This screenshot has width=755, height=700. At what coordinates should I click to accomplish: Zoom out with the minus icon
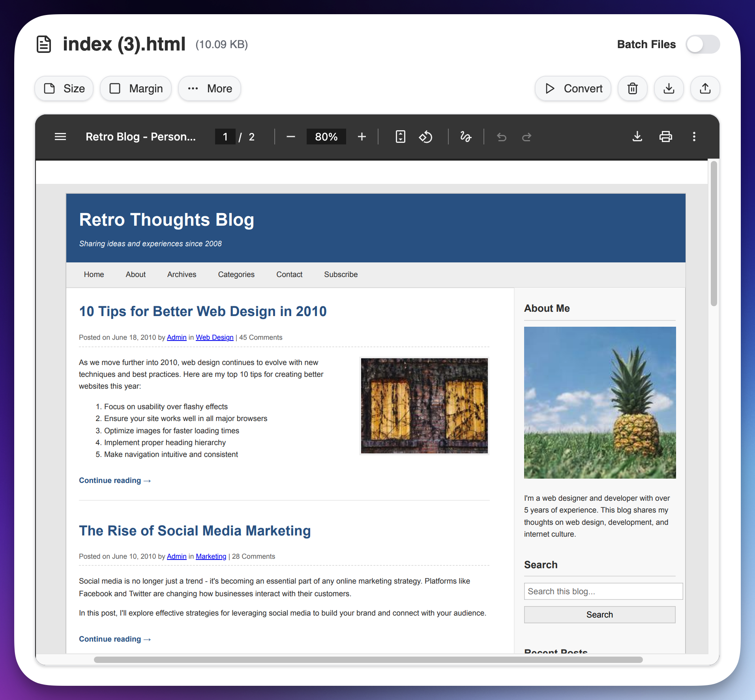pos(291,137)
